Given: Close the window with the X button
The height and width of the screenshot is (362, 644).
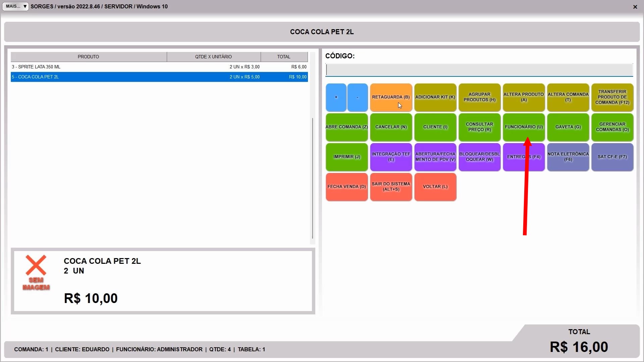Looking at the screenshot, I should 635,7.
